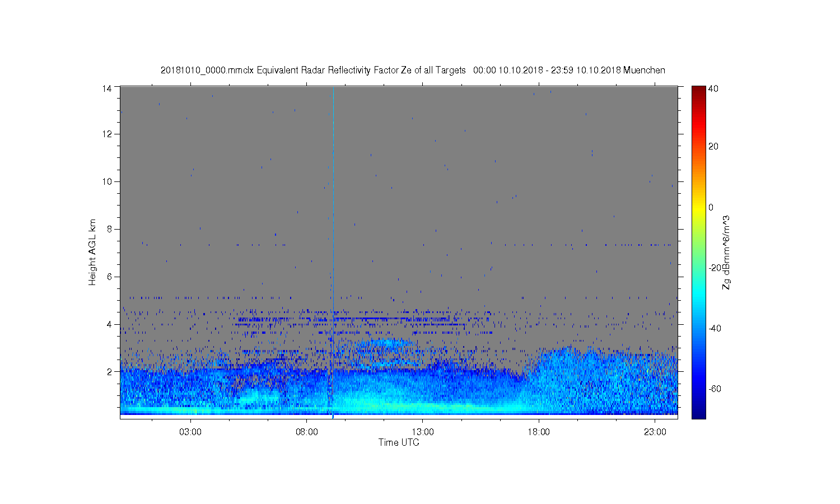Click the 'Time UTC' axis label

pos(399,442)
